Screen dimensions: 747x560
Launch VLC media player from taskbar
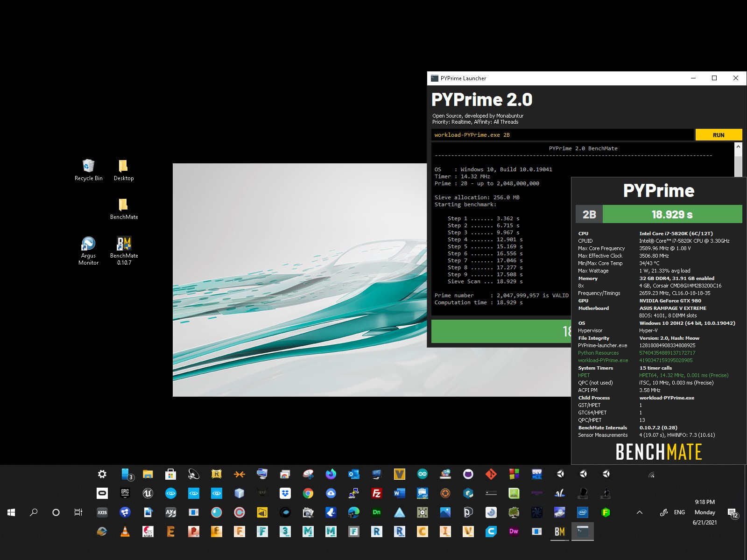(125, 532)
